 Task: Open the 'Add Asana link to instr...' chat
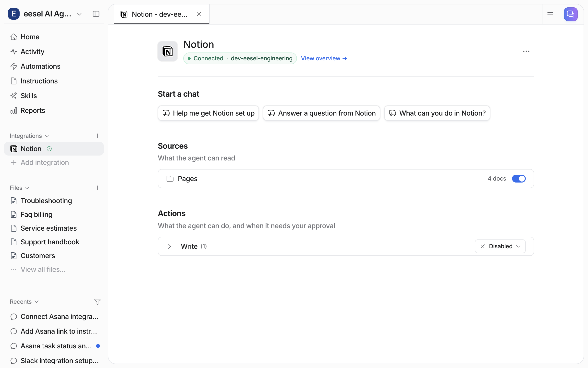point(54,331)
